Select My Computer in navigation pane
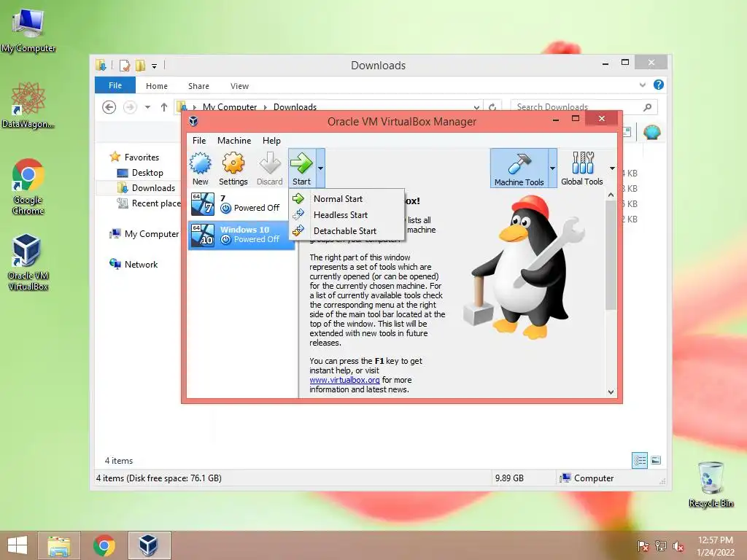This screenshot has height=560, width=747. [152, 234]
